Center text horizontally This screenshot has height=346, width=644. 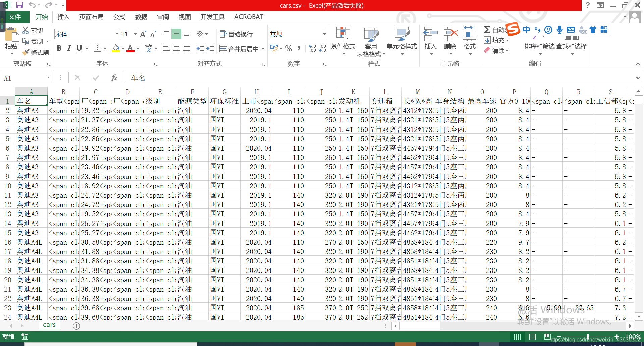(x=176, y=49)
